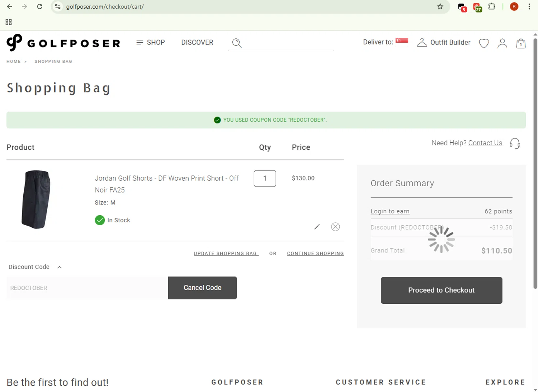Open the apps grid shortcut icon
The image size is (538, 392).
pyautogui.click(x=9, y=22)
